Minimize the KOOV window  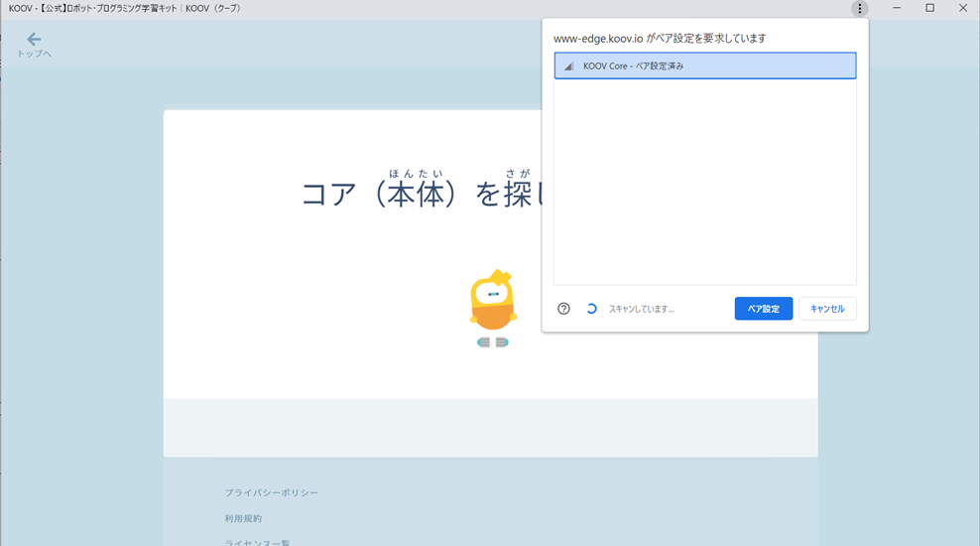pos(897,9)
